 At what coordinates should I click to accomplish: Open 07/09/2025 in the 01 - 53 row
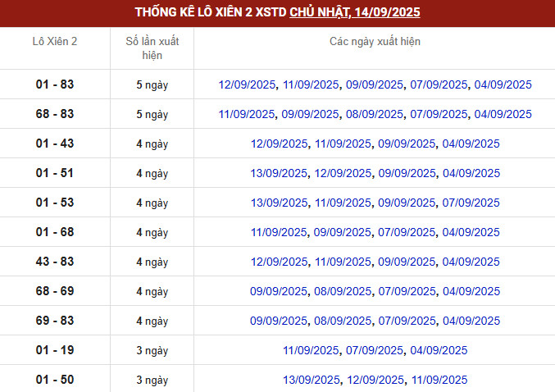point(471,203)
